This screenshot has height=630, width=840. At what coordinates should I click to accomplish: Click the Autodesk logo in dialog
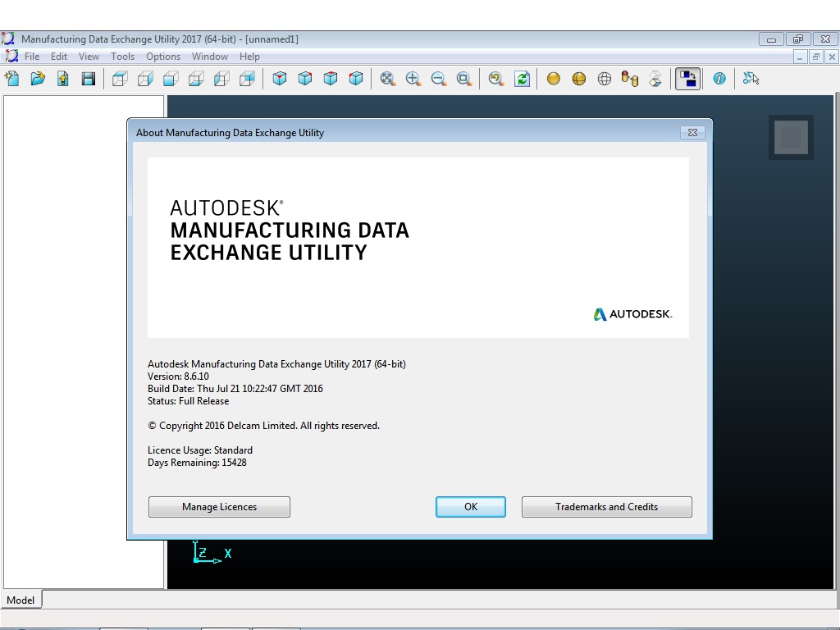point(632,314)
